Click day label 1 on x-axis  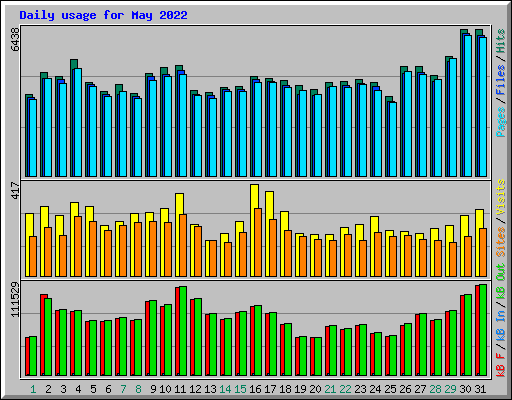tap(33, 389)
